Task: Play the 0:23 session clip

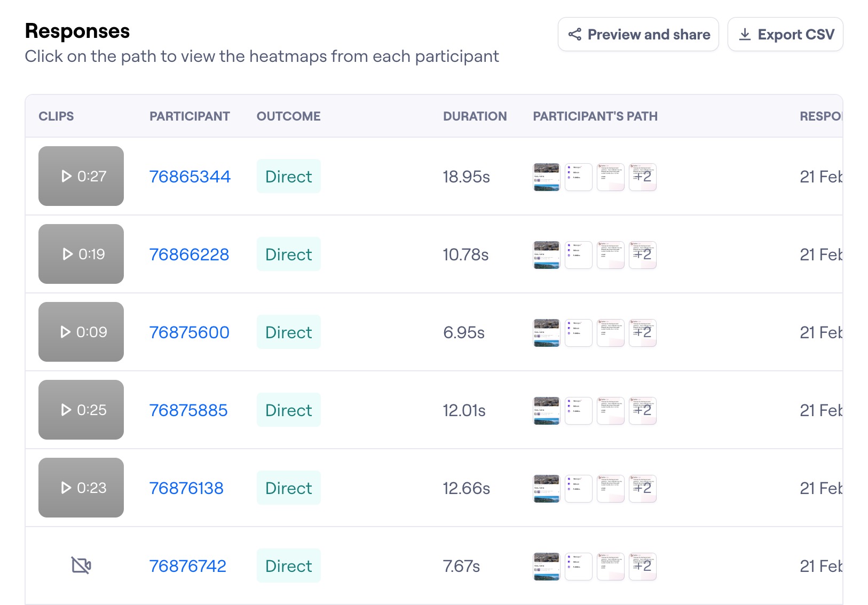Action: pos(81,488)
